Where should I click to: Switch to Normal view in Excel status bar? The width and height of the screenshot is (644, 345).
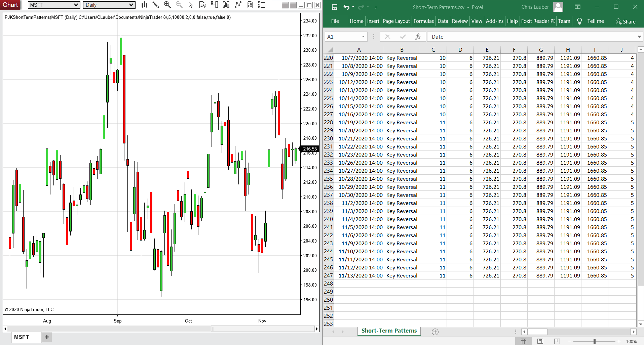[x=524, y=341]
